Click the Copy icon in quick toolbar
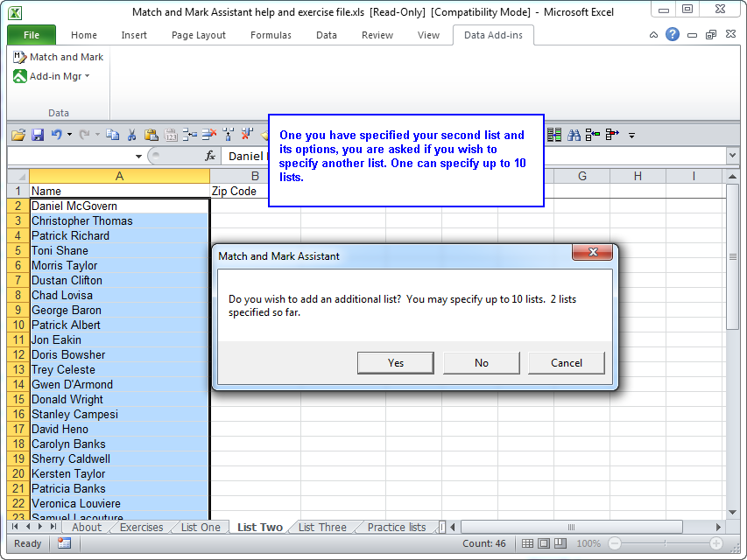This screenshot has width=747, height=560. [x=112, y=135]
